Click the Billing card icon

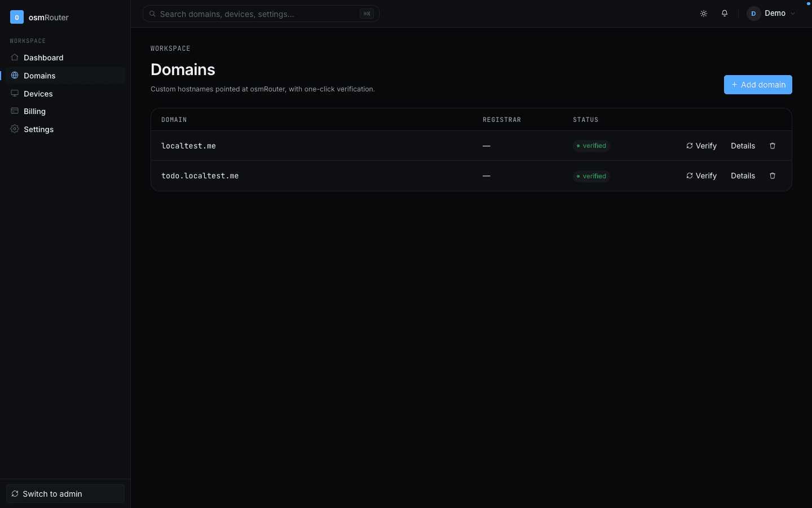pos(15,111)
